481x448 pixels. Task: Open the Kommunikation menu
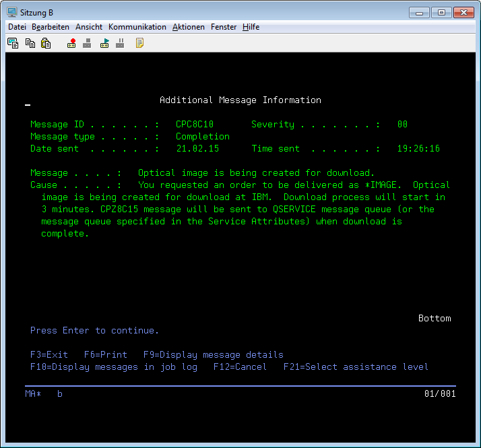137,27
